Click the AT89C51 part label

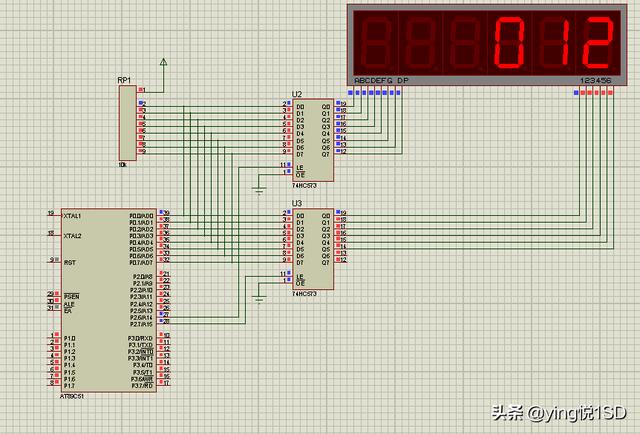click(x=72, y=396)
